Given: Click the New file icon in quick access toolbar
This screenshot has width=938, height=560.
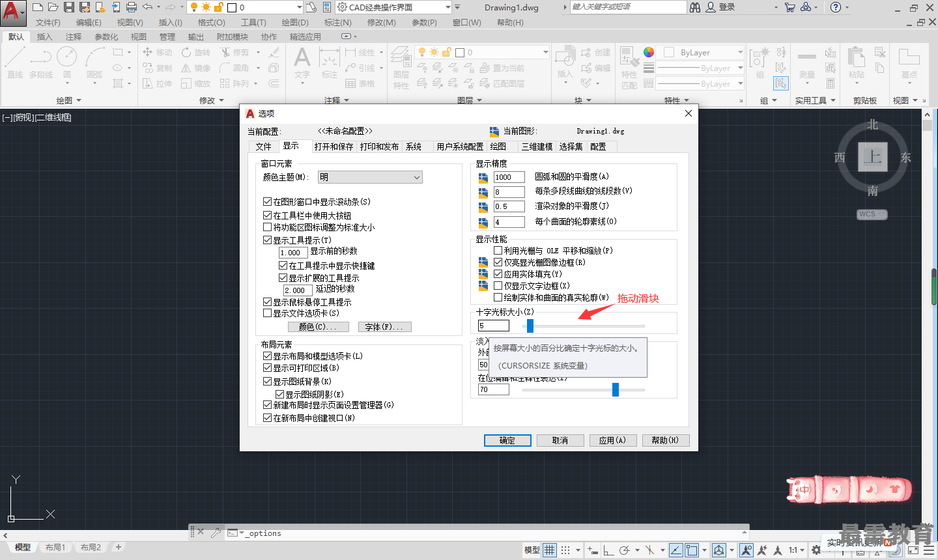Looking at the screenshot, I should 38,7.
